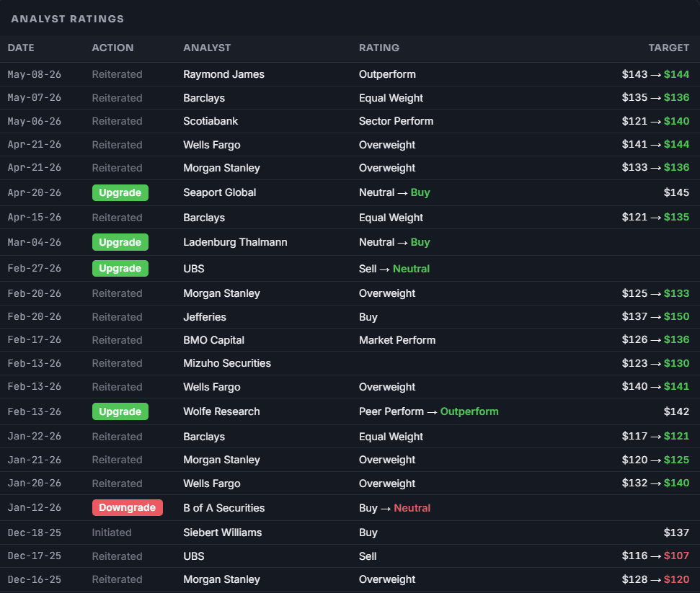Click the Upgrade badge for Wolfe Research
Viewport: 700px width, 593px height.
[x=120, y=411]
